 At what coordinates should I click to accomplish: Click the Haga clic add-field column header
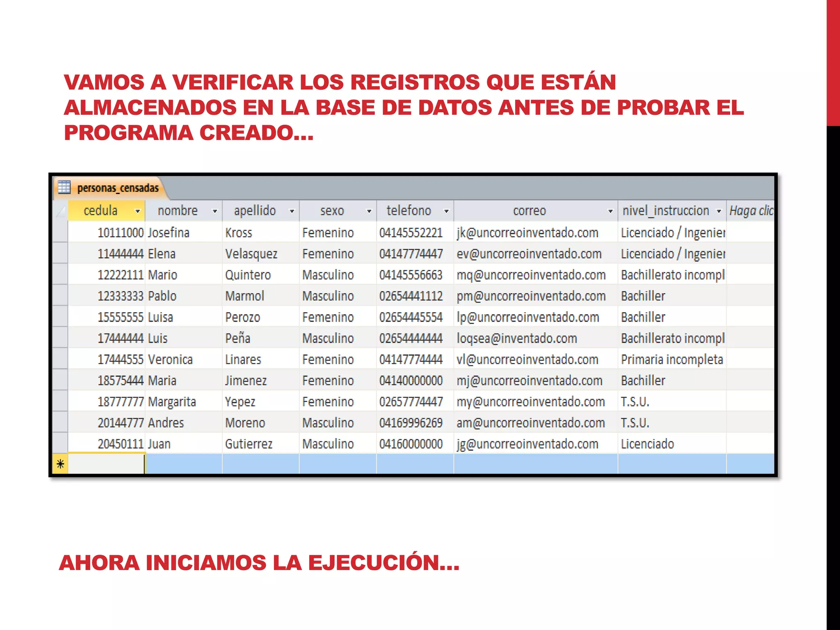(751, 211)
